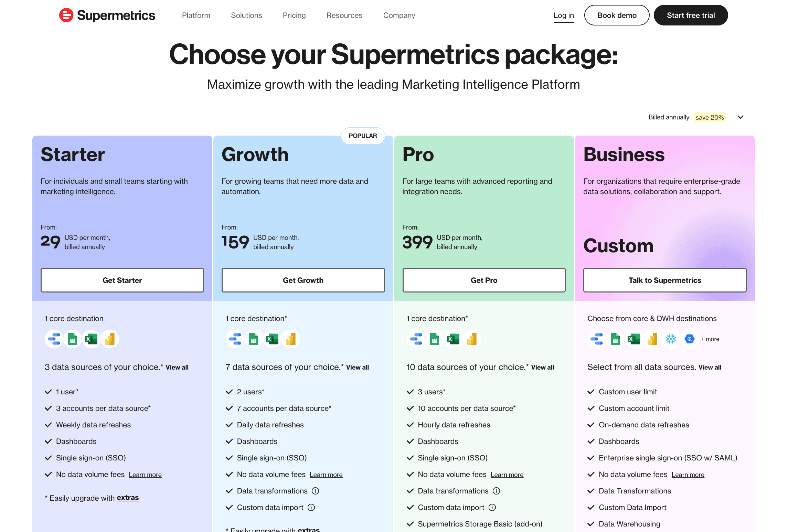
Task: Expand the Billed annually dropdown chevron
Action: click(x=741, y=117)
